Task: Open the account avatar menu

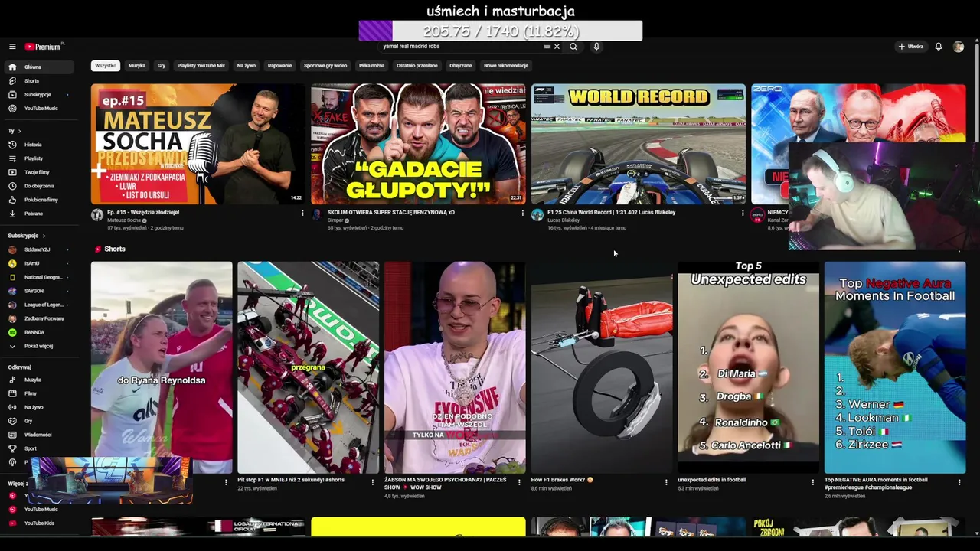Action: click(x=959, y=47)
